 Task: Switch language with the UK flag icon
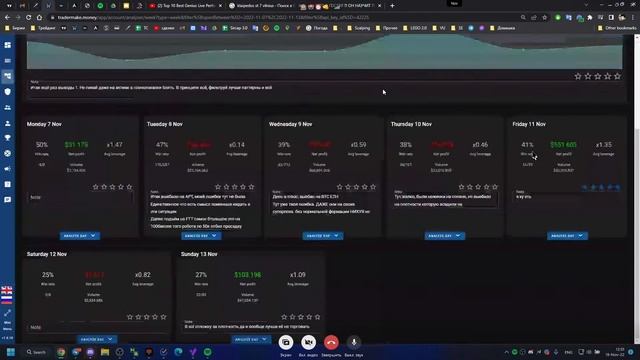pos(7,291)
